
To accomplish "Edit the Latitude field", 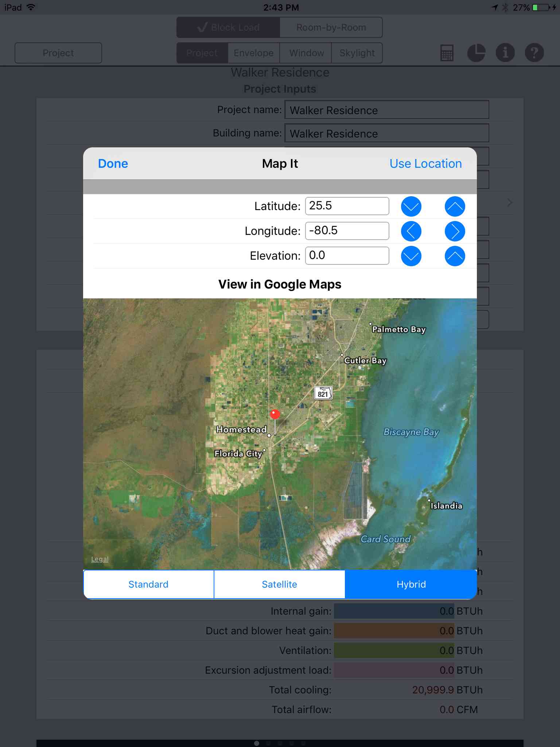I will point(347,206).
